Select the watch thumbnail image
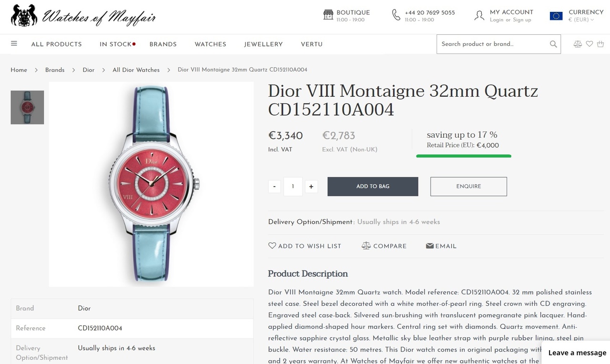Image resolution: width=610 pixels, height=364 pixels. [27, 108]
